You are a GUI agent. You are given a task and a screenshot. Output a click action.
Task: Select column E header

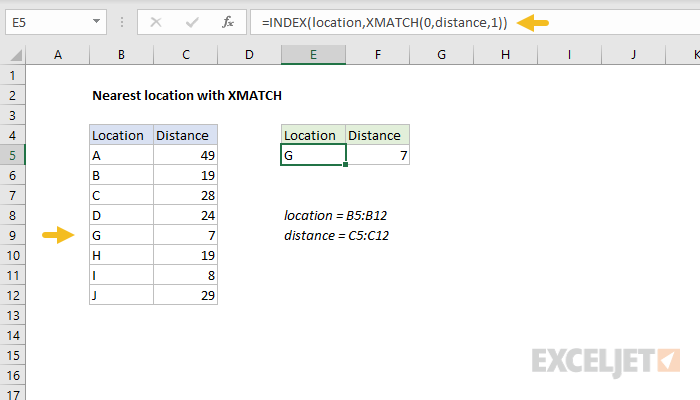(313, 55)
